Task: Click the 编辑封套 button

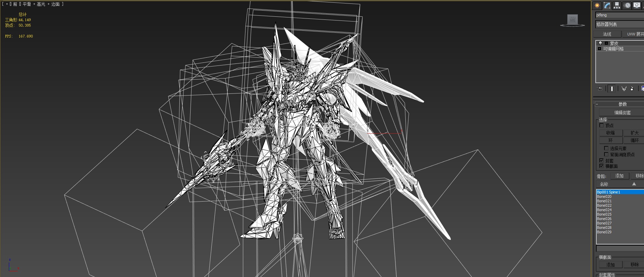Action: point(622,113)
